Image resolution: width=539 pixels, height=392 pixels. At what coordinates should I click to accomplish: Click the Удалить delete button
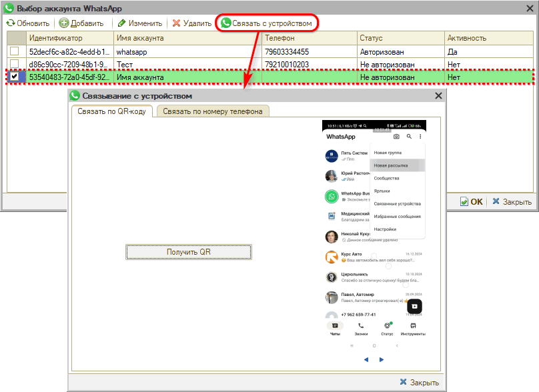point(192,23)
